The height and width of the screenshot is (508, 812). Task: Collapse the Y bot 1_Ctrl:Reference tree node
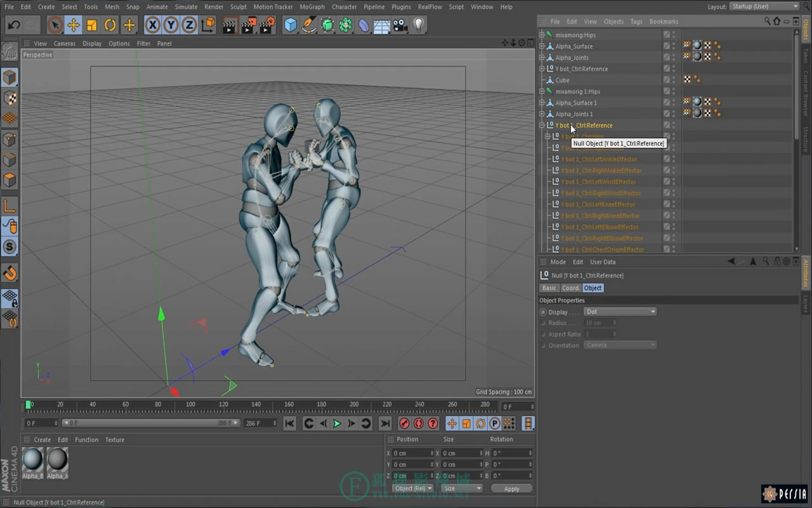click(542, 125)
